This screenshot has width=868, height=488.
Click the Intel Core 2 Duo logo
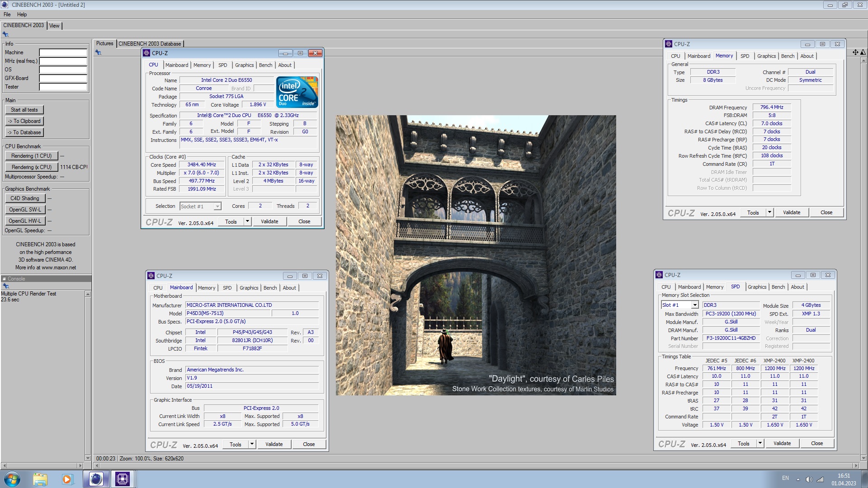click(297, 92)
